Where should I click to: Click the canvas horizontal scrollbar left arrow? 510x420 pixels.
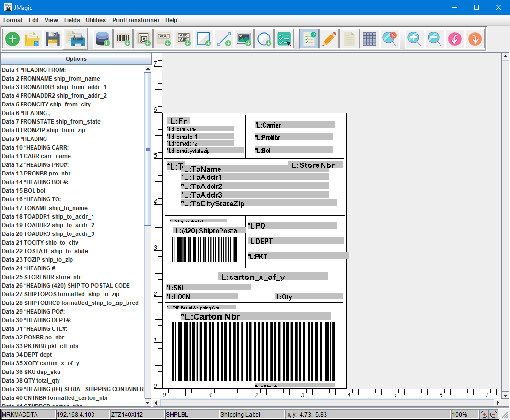click(x=156, y=403)
